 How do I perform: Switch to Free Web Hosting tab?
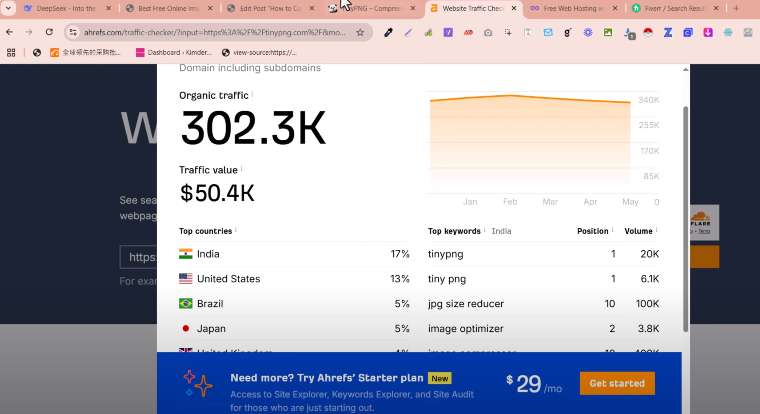click(573, 8)
